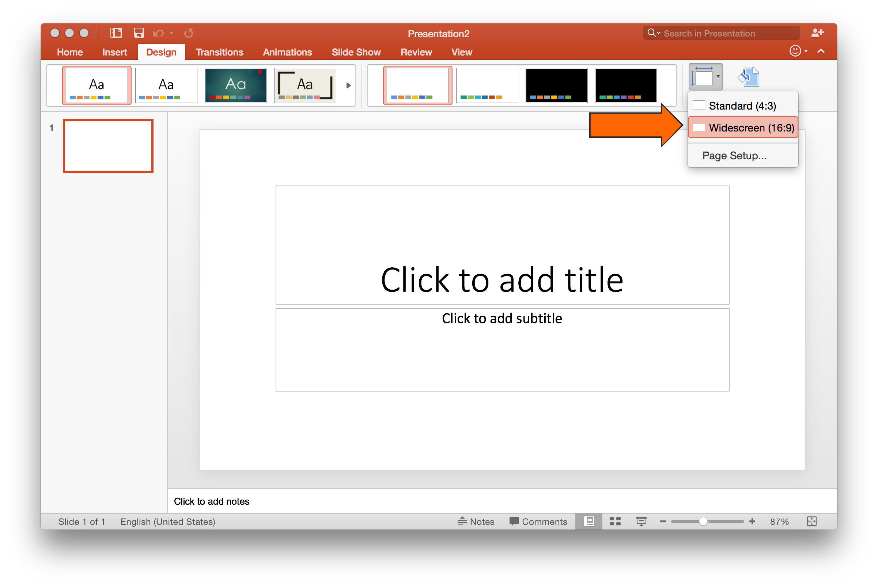This screenshot has width=878, height=588.
Task: Select the slide 1 thumbnail
Action: (x=108, y=146)
